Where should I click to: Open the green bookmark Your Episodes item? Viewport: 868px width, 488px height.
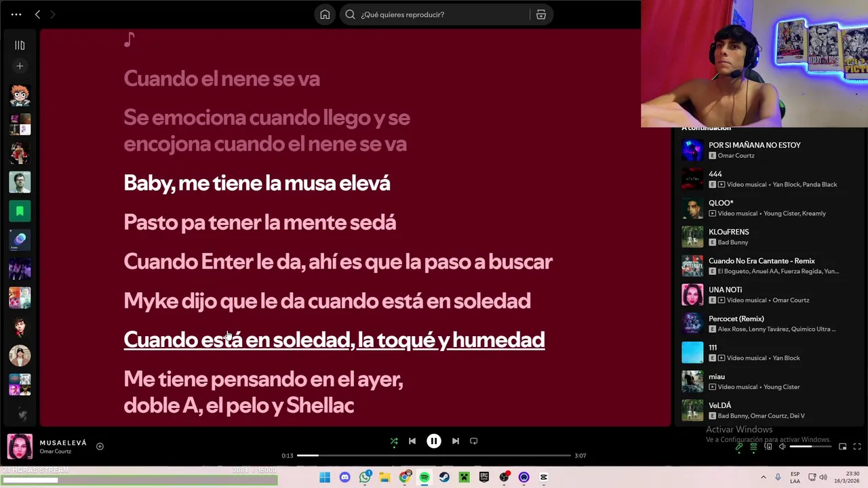pyautogui.click(x=20, y=211)
